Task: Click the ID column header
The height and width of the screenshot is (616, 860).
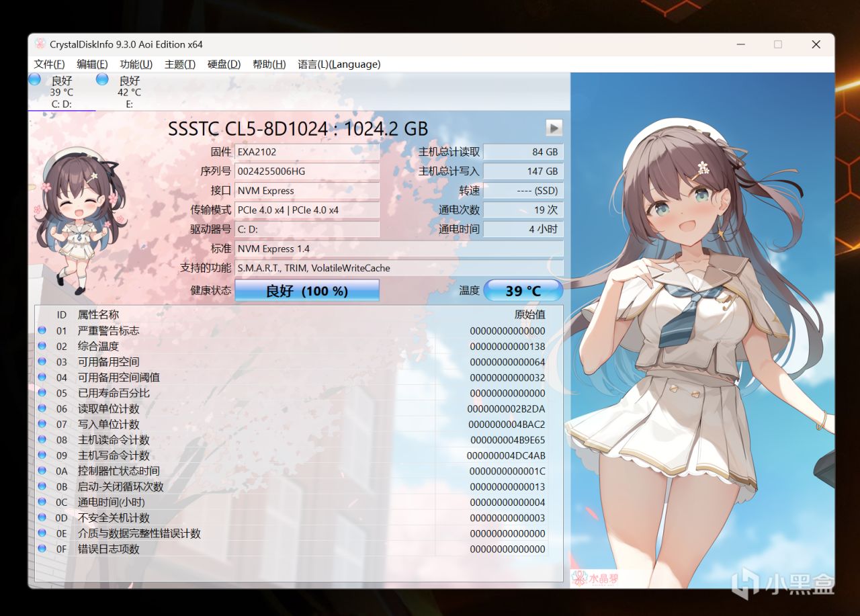Action: [62, 314]
